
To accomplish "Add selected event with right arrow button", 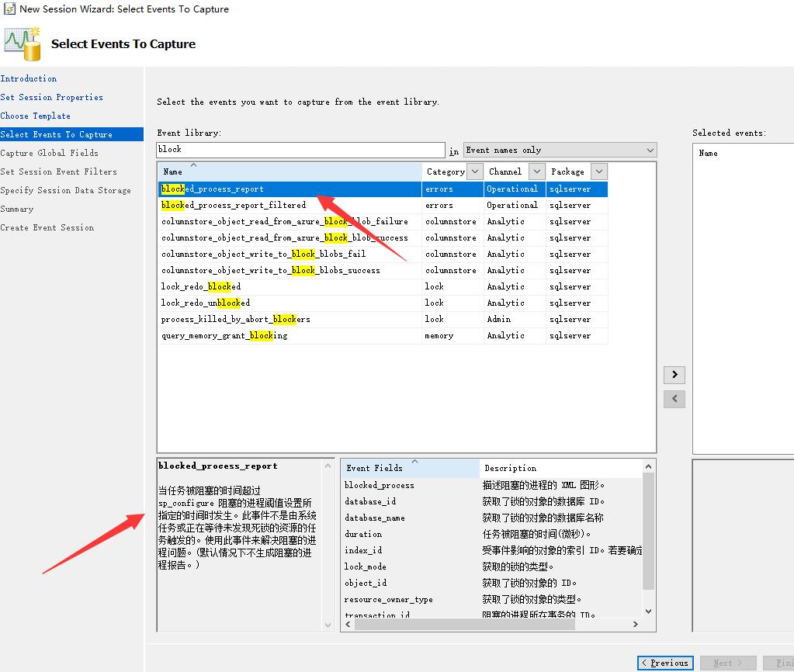I will tap(674, 374).
